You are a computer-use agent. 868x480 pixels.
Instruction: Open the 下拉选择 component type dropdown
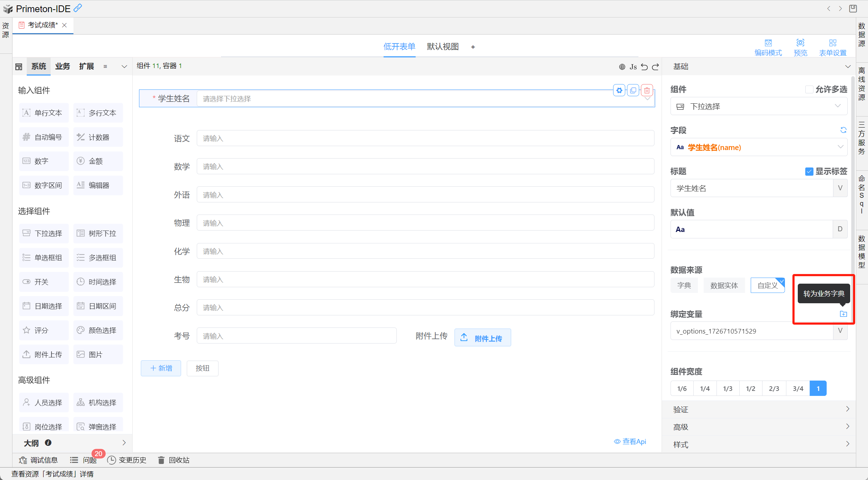(759, 106)
